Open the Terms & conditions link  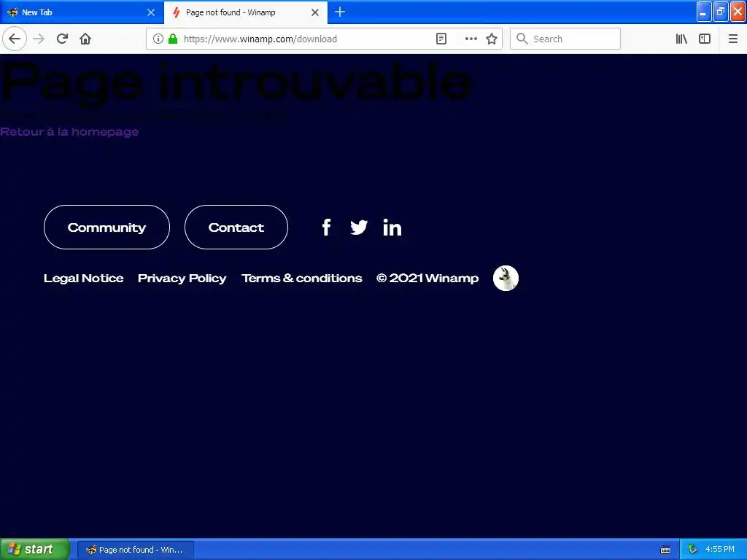(301, 278)
